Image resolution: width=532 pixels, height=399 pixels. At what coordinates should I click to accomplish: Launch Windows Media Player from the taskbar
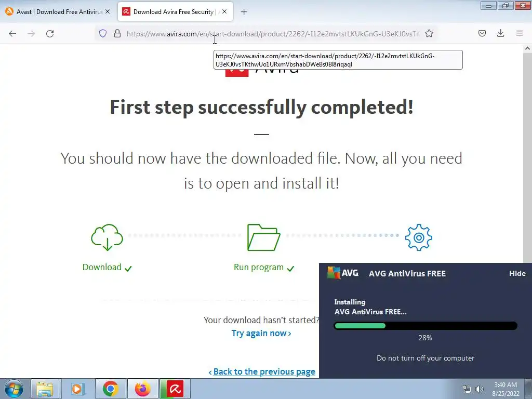(77, 389)
